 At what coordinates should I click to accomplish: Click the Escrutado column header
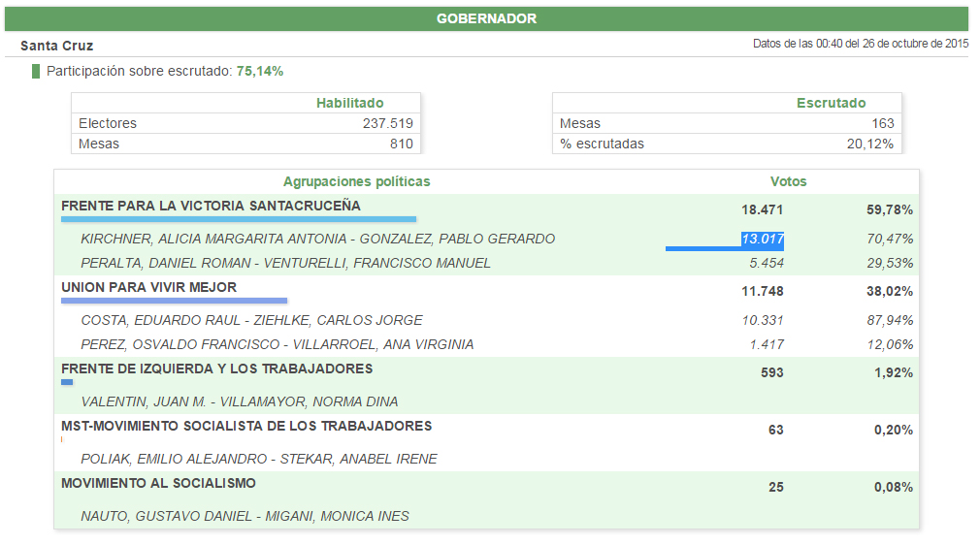[x=832, y=103]
